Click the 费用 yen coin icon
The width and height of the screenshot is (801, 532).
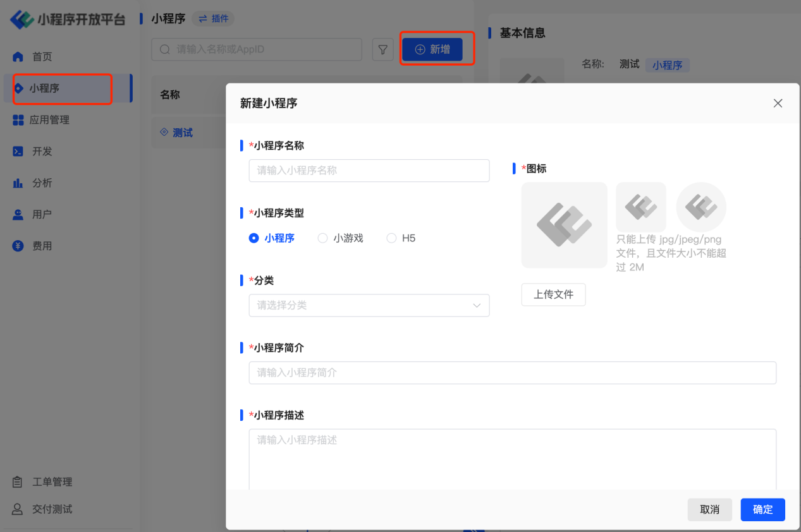point(18,246)
